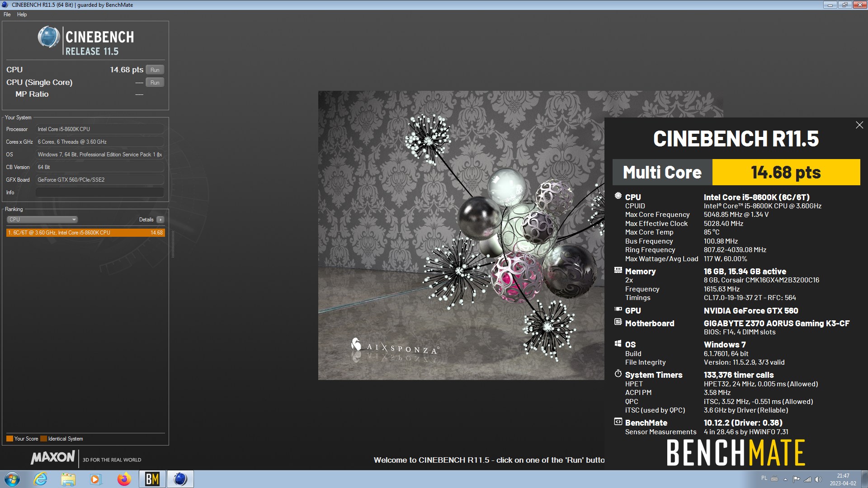The width and height of the screenshot is (868, 488).
Task: Click the arrow icon next to Details
Action: coord(160,220)
